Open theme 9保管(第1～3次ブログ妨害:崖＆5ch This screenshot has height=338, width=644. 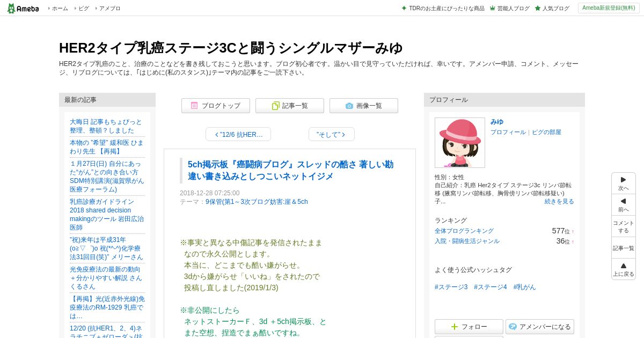[257, 202]
